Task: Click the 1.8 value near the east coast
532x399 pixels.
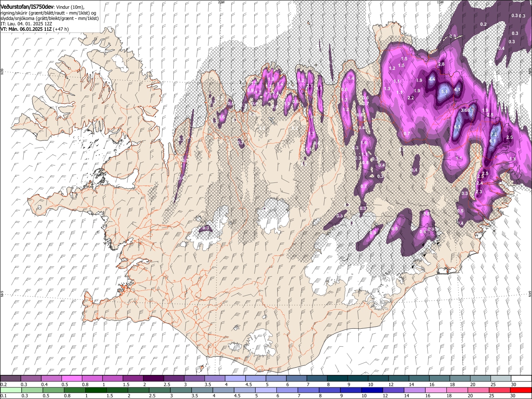Action: (x=512, y=159)
